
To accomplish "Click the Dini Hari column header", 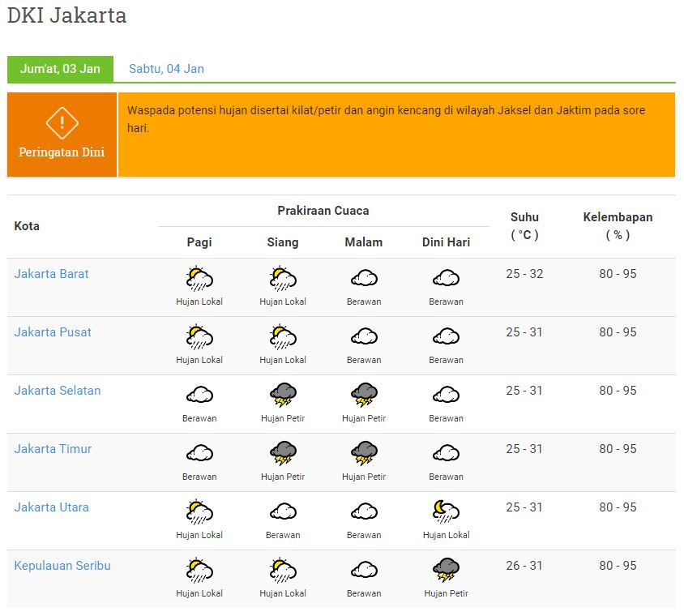I will click(x=446, y=242).
